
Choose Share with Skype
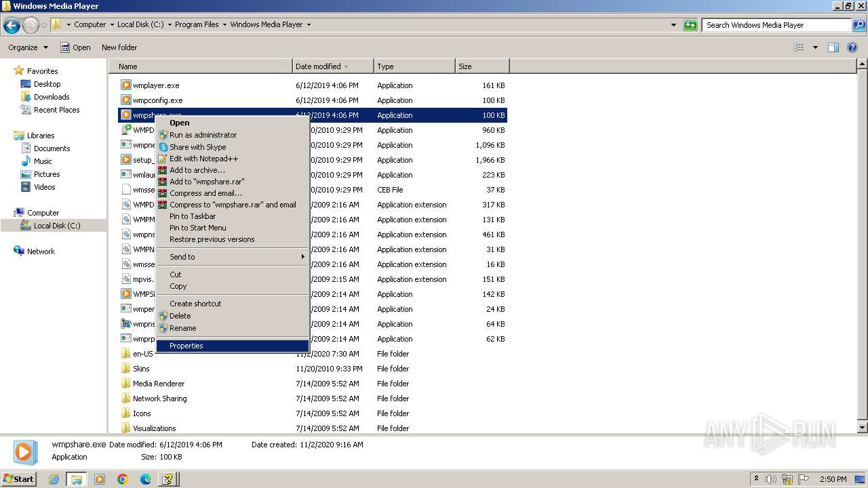click(233, 147)
